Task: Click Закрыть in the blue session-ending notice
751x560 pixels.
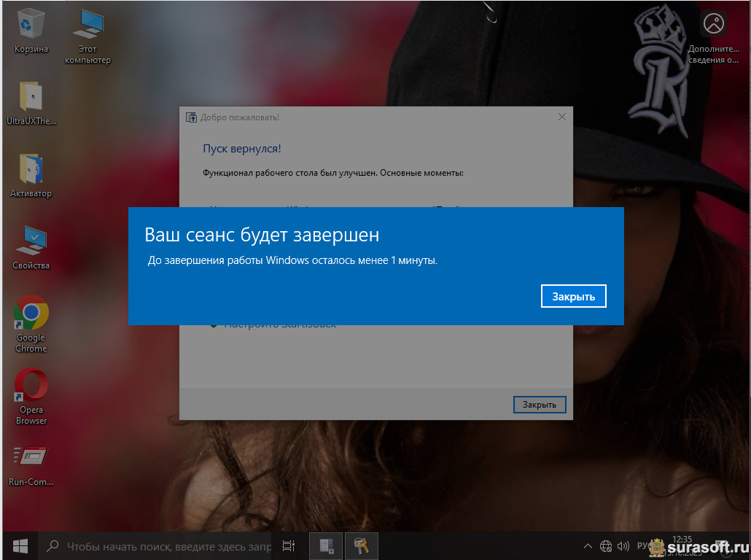Action: coord(573,296)
